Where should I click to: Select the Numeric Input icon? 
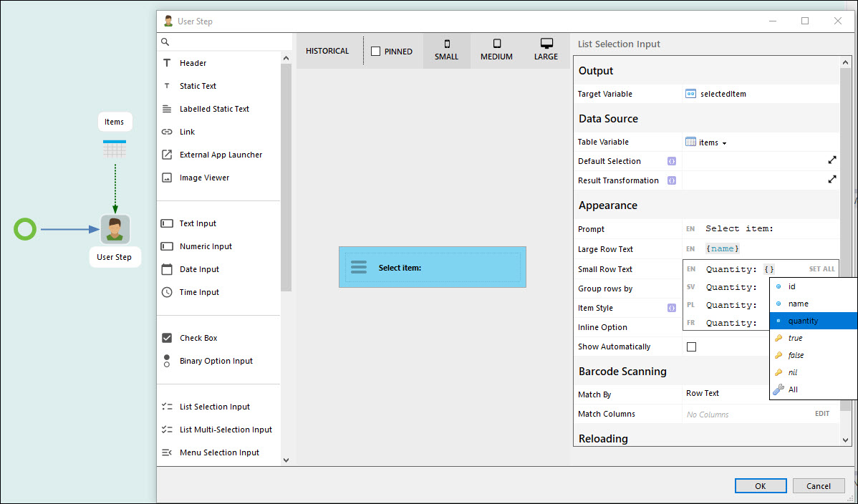(x=167, y=246)
